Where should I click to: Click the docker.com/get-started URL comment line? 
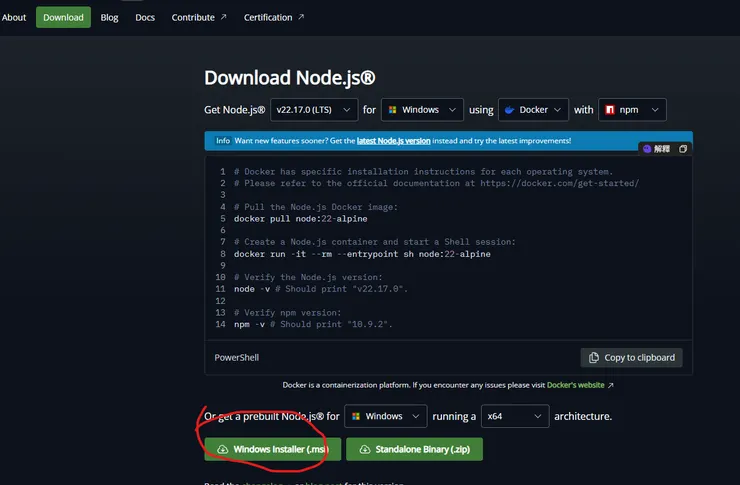[437, 184]
